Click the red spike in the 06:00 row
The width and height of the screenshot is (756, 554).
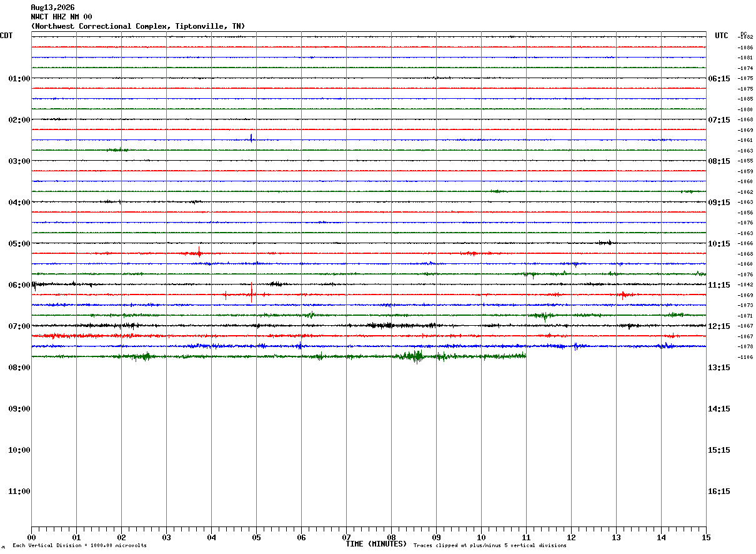coord(251,293)
